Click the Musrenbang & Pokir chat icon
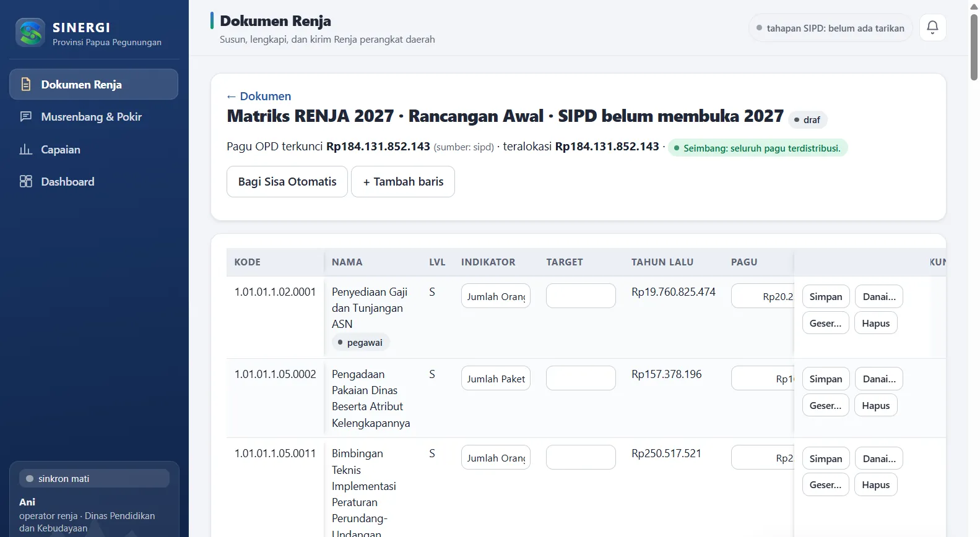This screenshot has height=537, width=980. (x=26, y=116)
